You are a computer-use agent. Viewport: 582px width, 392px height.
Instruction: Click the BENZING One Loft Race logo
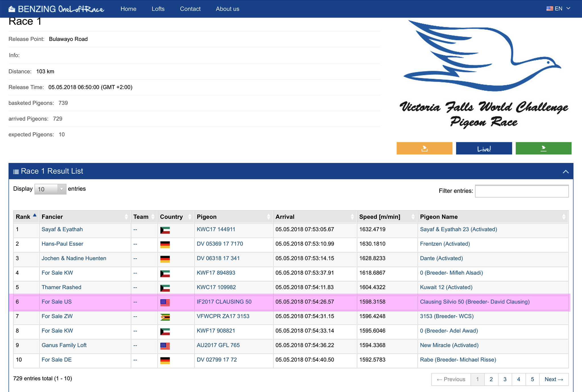(56, 9)
